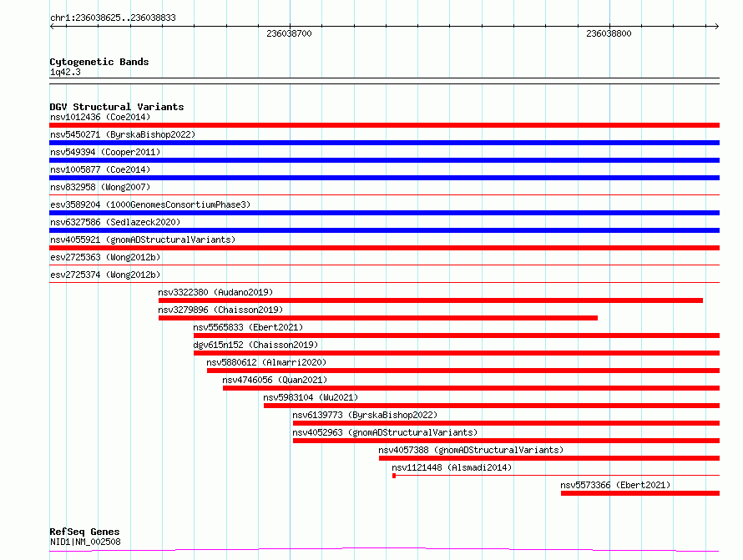Open nsv5450271 (ByrskaBishop2022) variant label

coord(123,134)
